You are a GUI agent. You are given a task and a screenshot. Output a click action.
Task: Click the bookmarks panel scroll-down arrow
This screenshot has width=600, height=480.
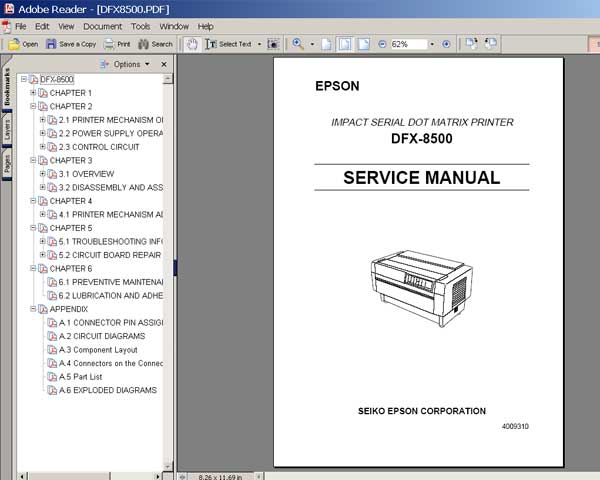[x=168, y=467]
